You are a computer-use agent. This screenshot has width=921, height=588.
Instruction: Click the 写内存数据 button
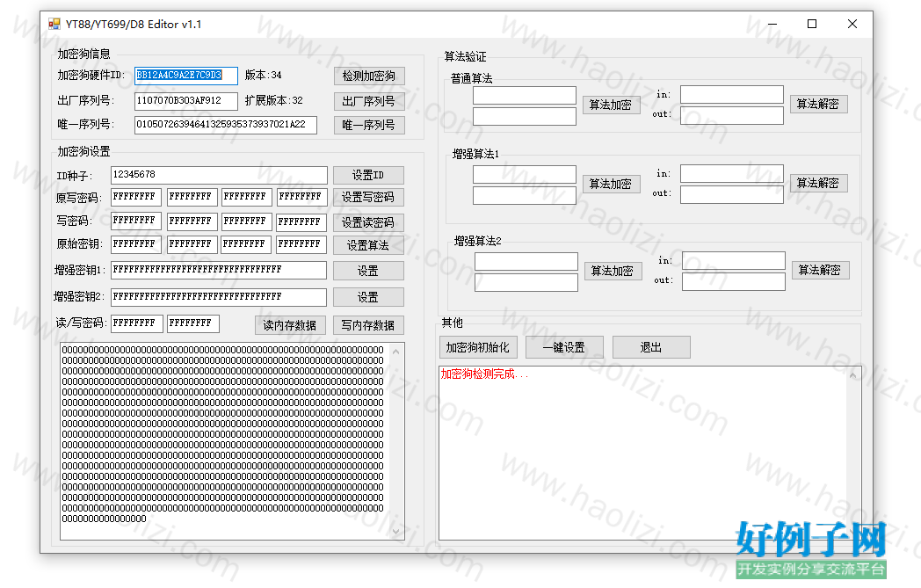click(368, 325)
